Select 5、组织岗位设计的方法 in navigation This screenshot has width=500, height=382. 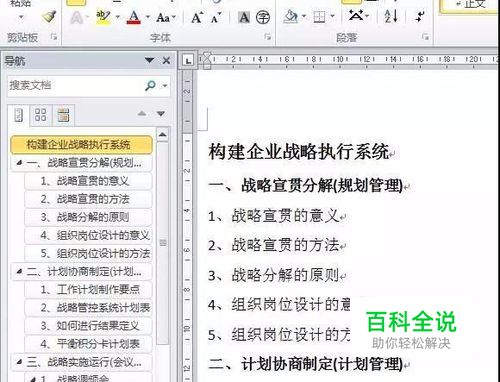point(88,253)
